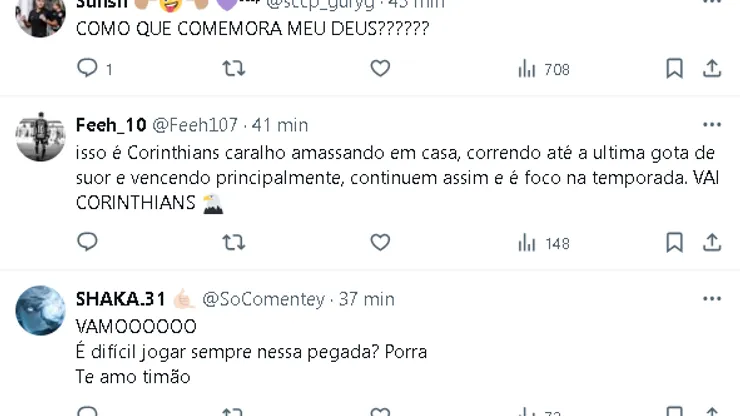Open more options for Feeh_10's tweet
This screenshot has width=740, height=416.
point(711,125)
